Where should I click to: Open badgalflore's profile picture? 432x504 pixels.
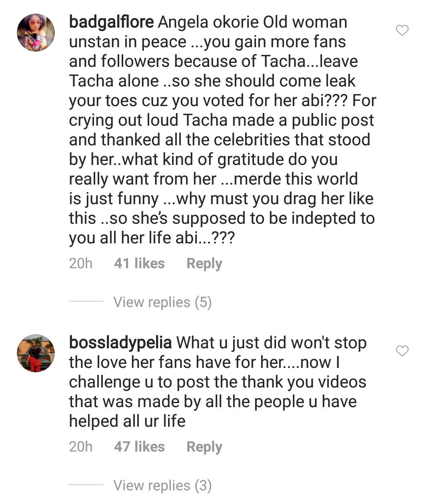click(36, 33)
